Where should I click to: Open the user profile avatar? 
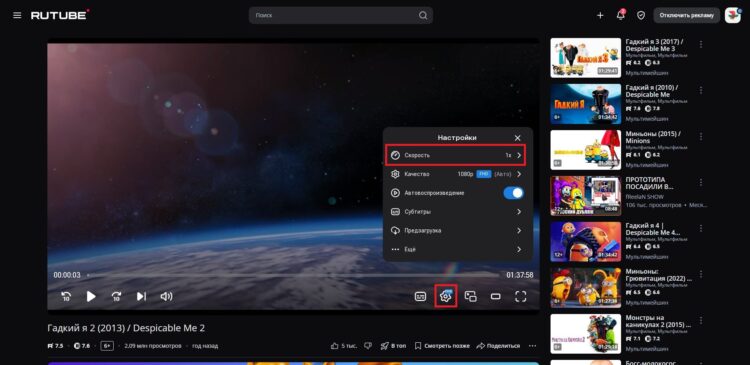tap(732, 15)
